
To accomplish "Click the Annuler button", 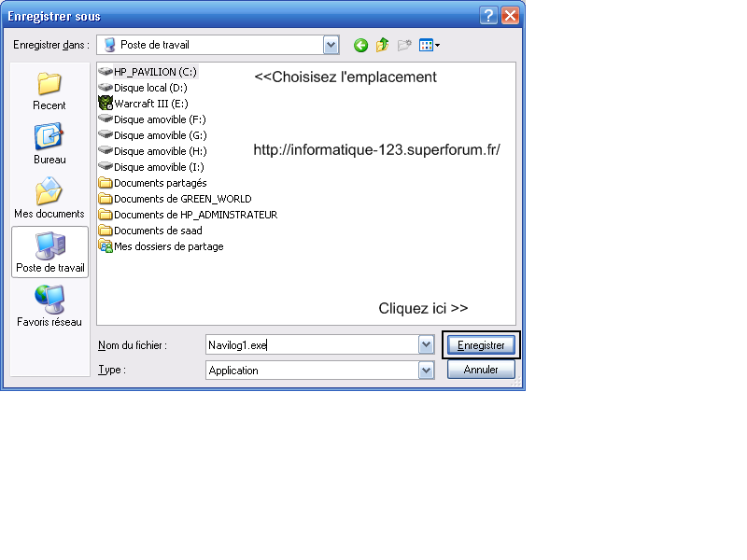I will (x=481, y=370).
